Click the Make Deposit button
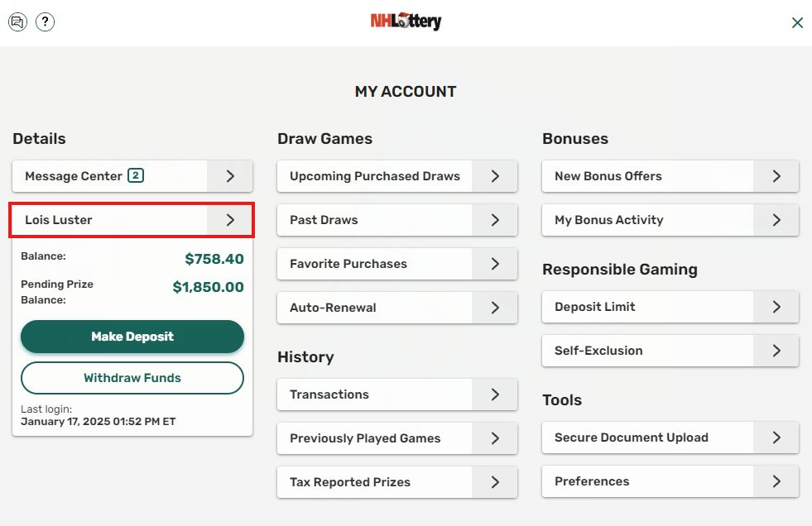The height and width of the screenshot is (526, 812). click(132, 337)
